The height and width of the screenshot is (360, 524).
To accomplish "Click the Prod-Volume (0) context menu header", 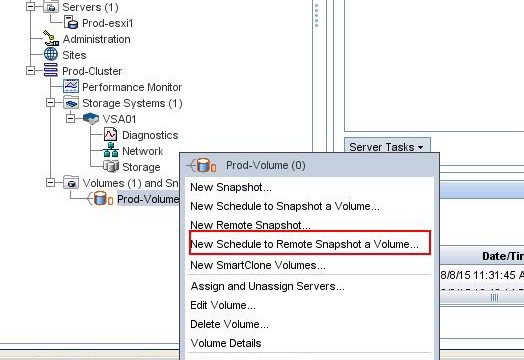I will 309,165.
